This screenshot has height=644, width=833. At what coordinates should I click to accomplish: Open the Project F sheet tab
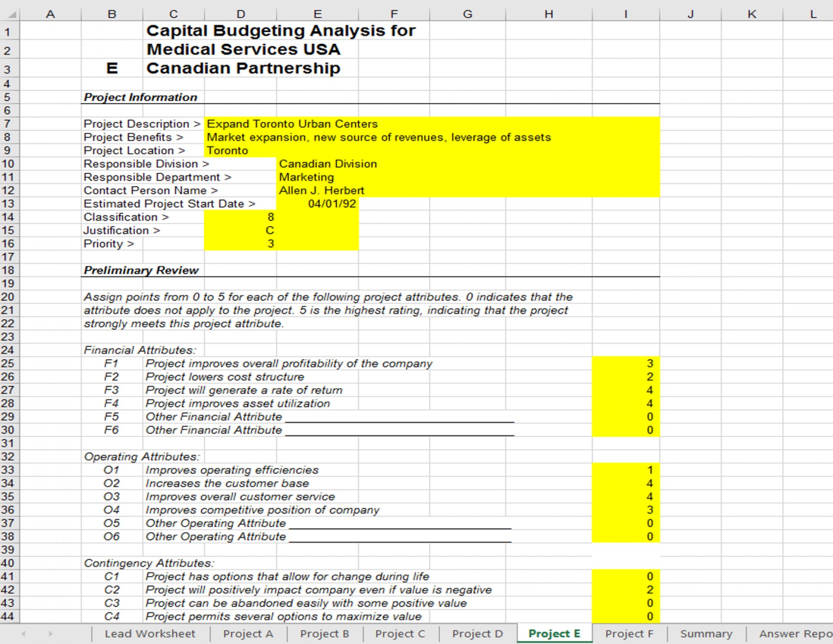click(629, 634)
